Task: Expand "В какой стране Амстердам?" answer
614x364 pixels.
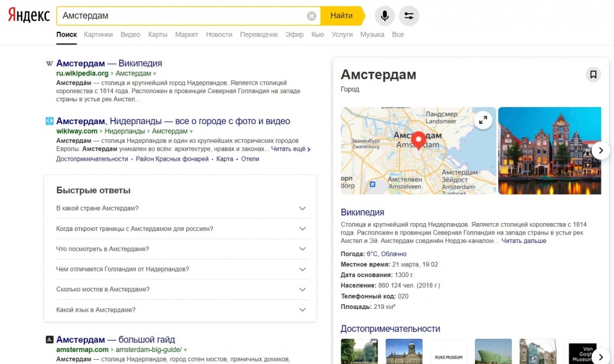Action: tap(302, 209)
